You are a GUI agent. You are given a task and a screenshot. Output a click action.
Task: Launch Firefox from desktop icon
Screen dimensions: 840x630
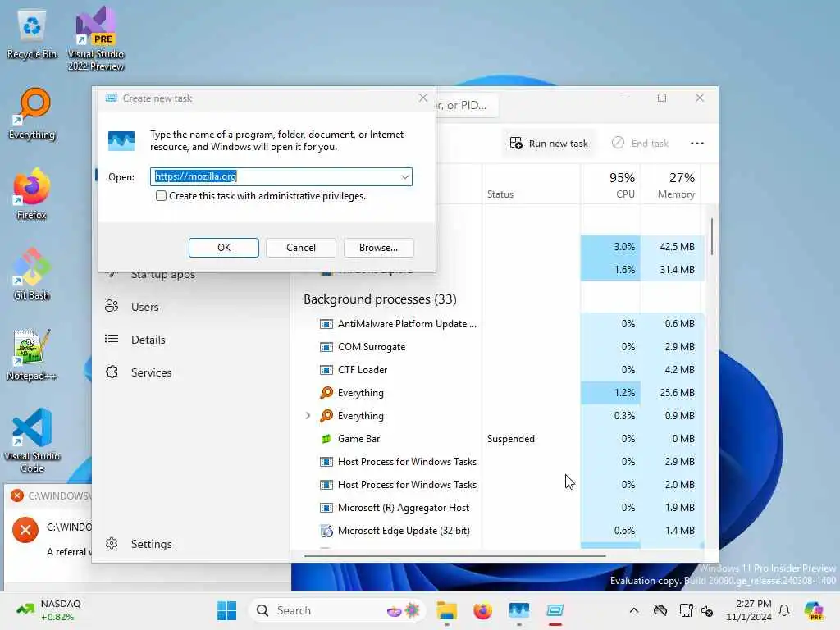point(32,194)
